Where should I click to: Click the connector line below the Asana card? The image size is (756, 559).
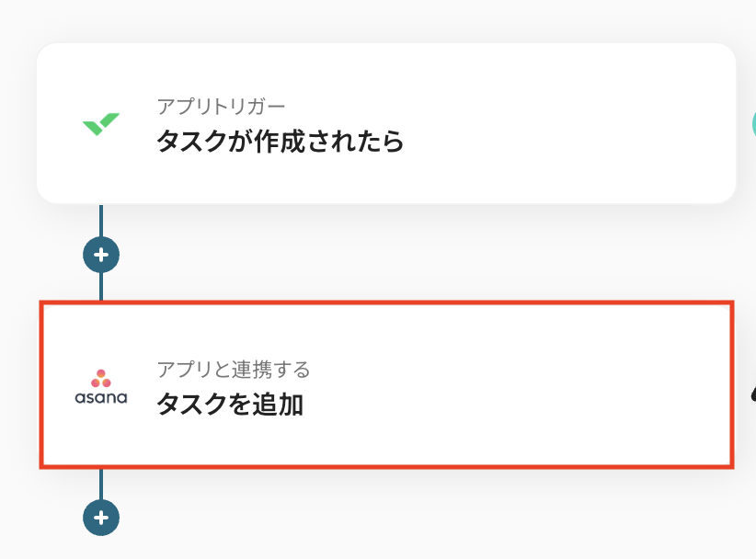coord(101,485)
